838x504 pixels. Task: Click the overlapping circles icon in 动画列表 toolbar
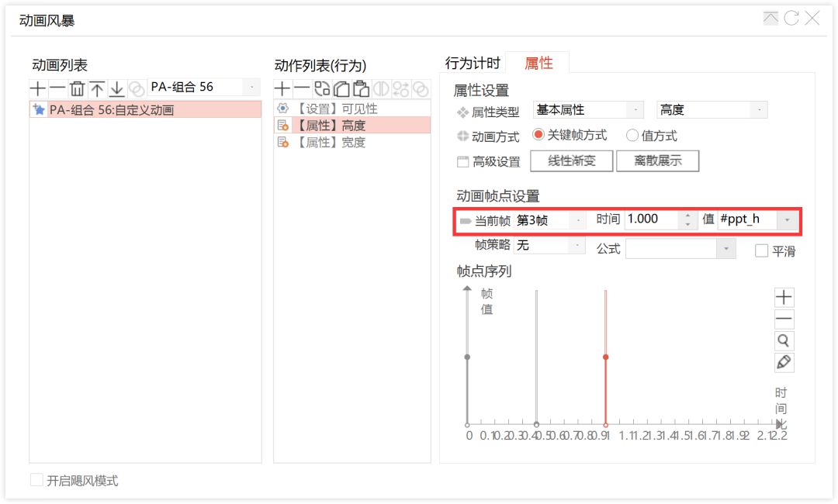click(x=137, y=88)
